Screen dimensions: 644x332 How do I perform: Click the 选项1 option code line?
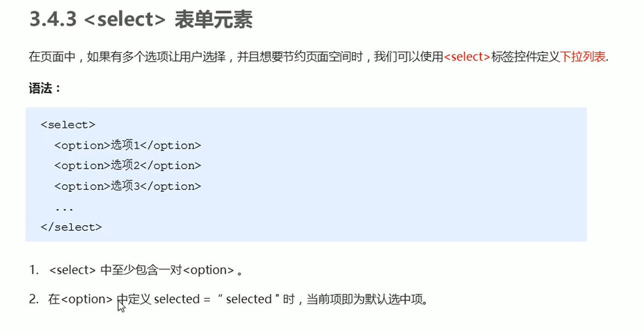point(128,145)
